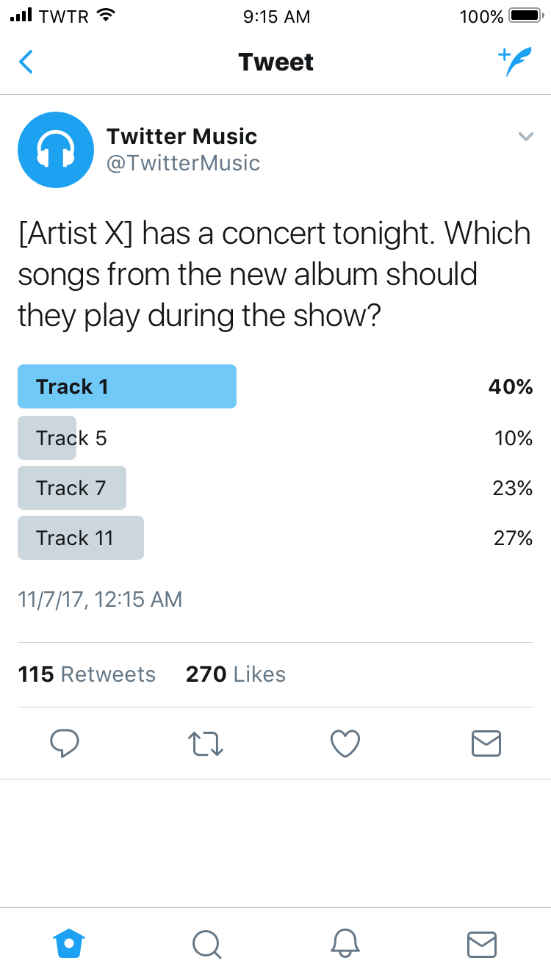Open the Search tab magnifier

pyautogui.click(x=206, y=944)
